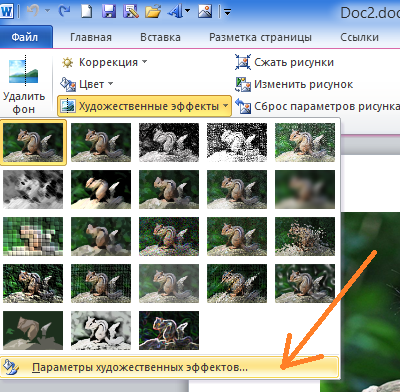The height and width of the screenshot is (392, 400).
Task: Select the highlighted no-effect chipmunk thumbnail
Action: 33,142
